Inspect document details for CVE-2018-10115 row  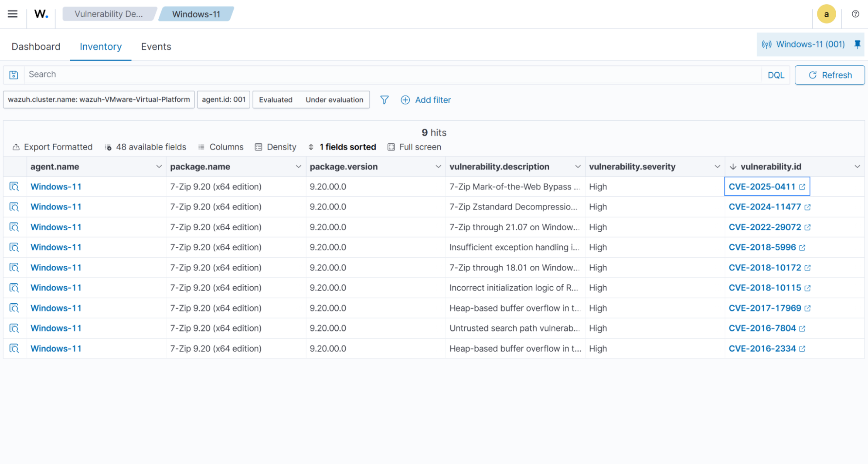[x=14, y=288]
